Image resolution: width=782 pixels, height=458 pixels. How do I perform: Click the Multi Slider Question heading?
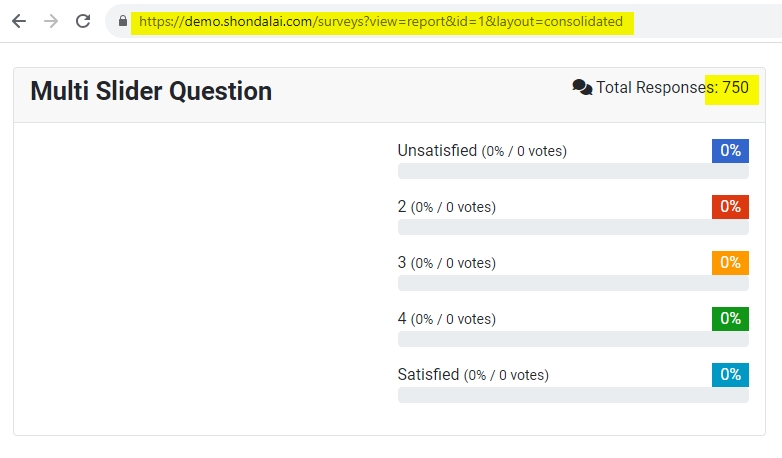151,91
